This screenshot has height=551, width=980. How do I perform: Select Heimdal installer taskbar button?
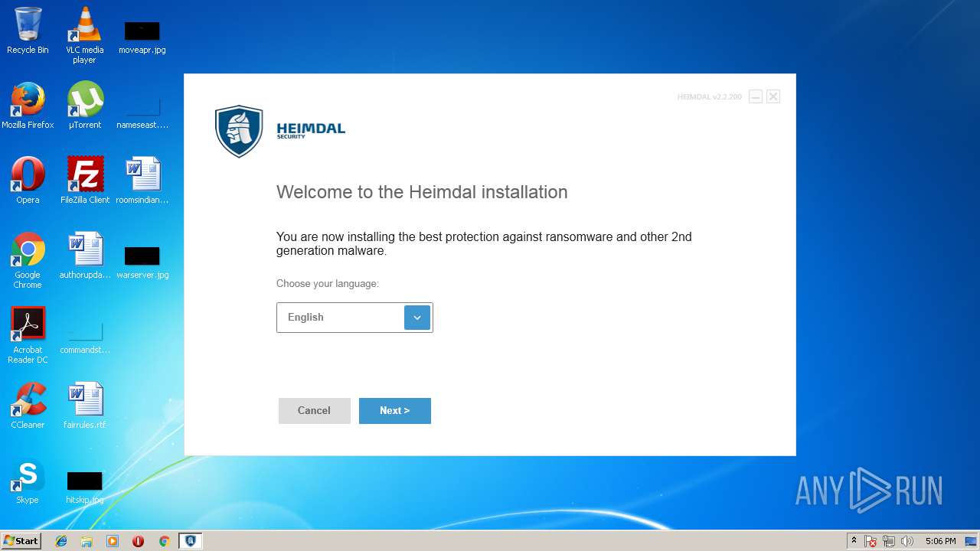coord(190,541)
